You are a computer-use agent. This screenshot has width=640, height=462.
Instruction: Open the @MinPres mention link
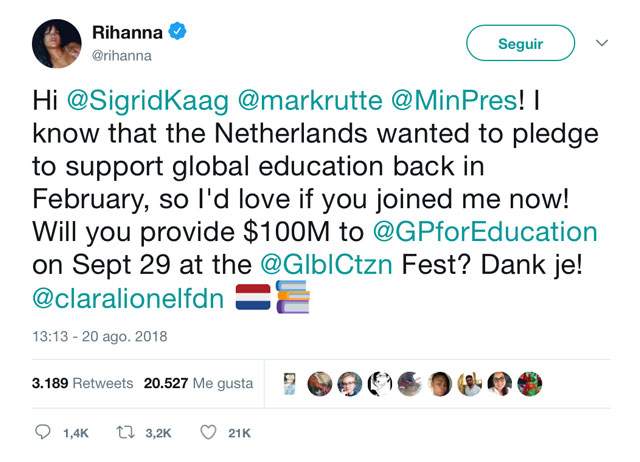(454, 100)
